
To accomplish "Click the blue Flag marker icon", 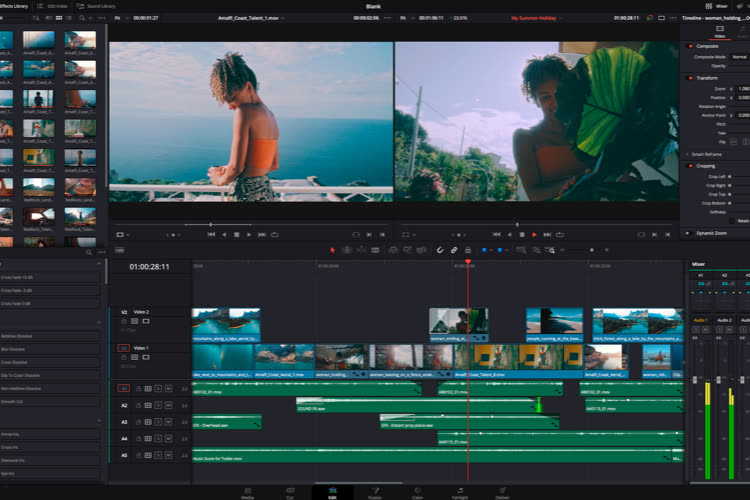I will click(484, 250).
